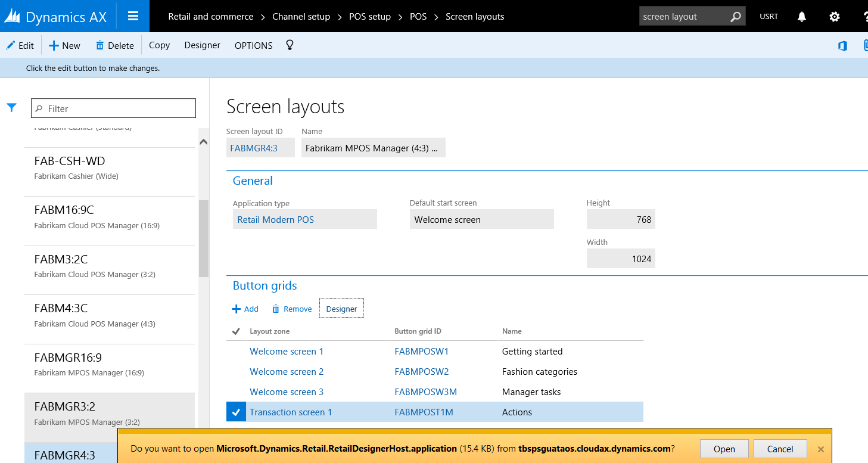Click the Screen layout ID field
This screenshot has width=868, height=463.
(260, 148)
